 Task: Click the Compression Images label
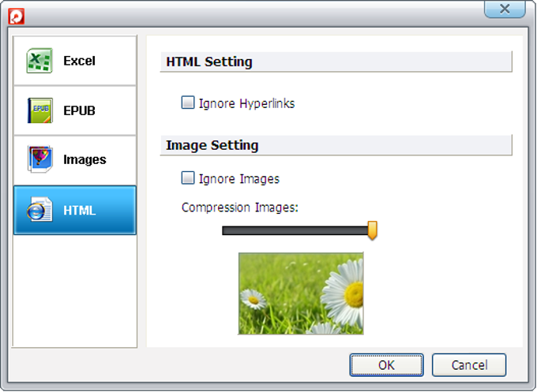(239, 207)
